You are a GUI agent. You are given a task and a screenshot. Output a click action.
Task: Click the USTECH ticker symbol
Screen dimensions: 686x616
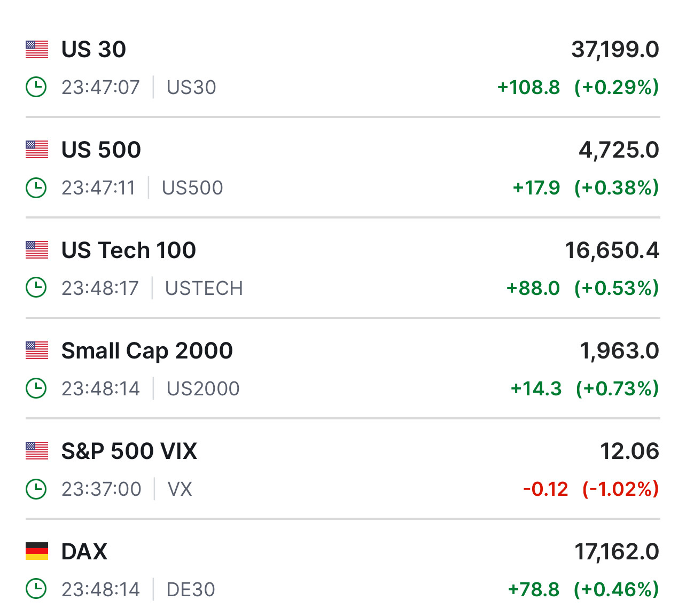coord(204,288)
